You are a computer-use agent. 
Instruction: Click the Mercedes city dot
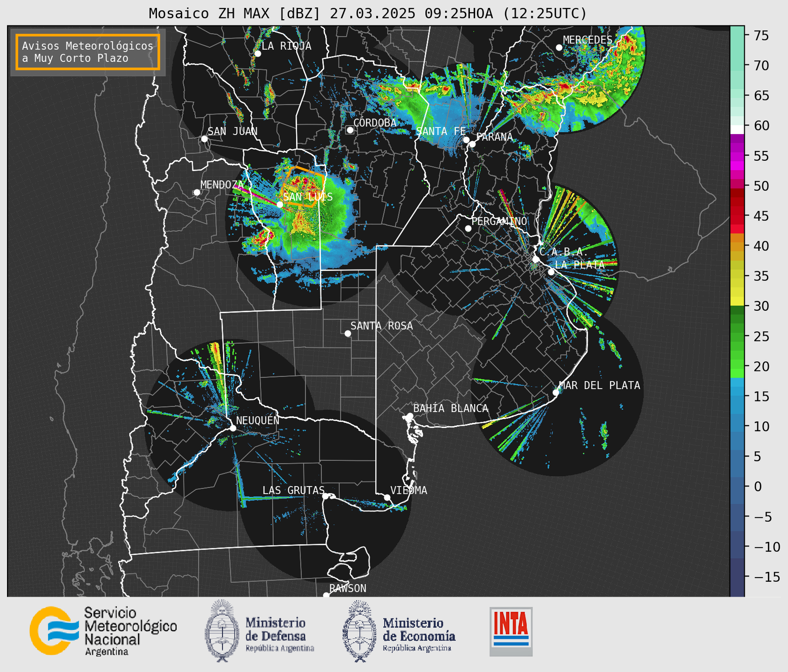559,48
